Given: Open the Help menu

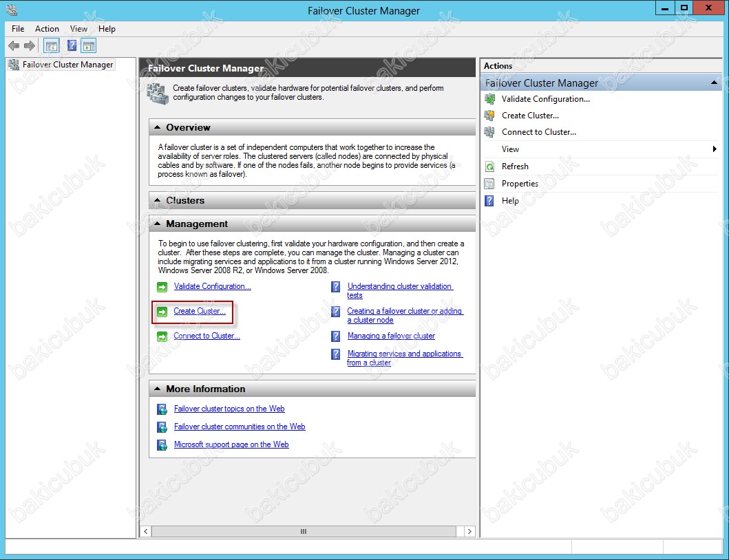Looking at the screenshot, I should (107, 29).
